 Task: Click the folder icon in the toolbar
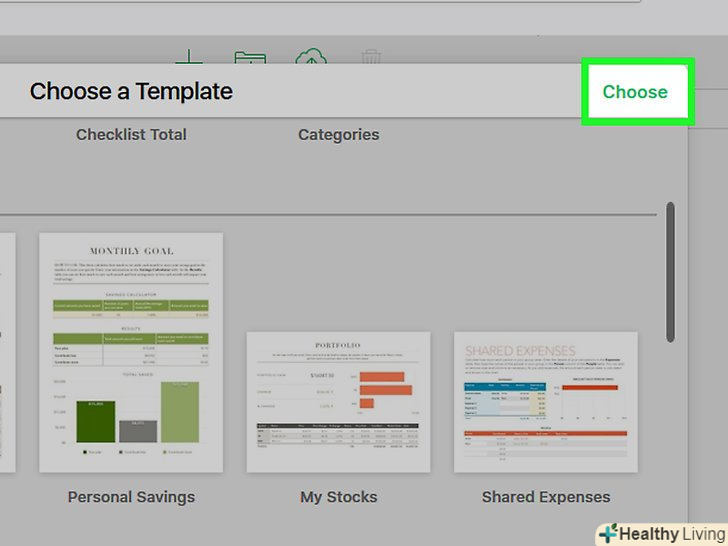(250, 57)
